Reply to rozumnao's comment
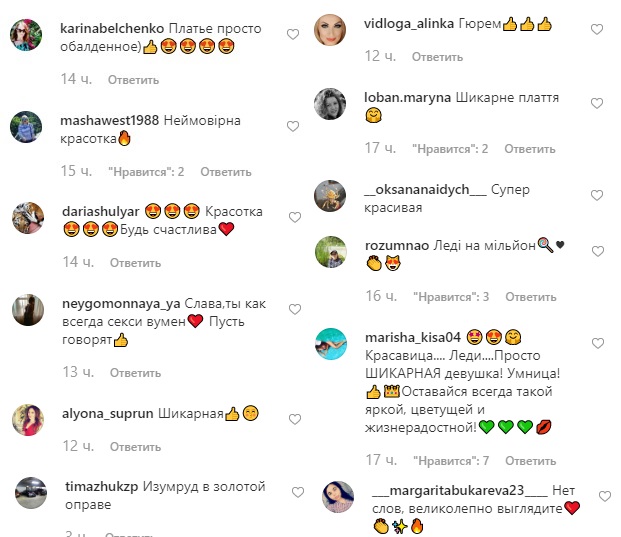Image resolution: width=621 pixels, height=537 pixels. (x=531, y=297)
